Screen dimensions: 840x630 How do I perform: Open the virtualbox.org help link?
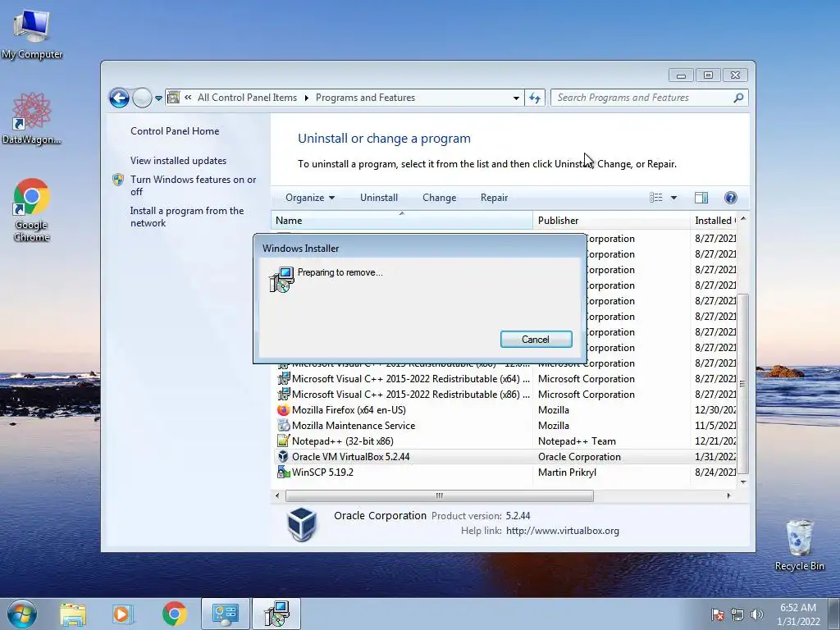[x=563, y=531]
